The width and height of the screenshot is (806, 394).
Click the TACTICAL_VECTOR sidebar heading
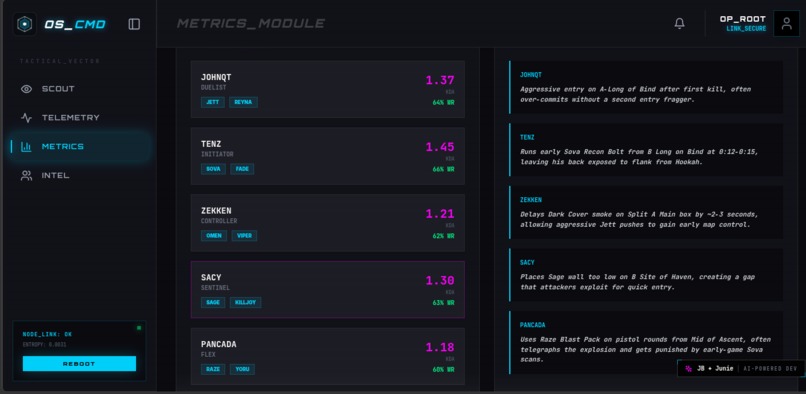coord(60,61)
